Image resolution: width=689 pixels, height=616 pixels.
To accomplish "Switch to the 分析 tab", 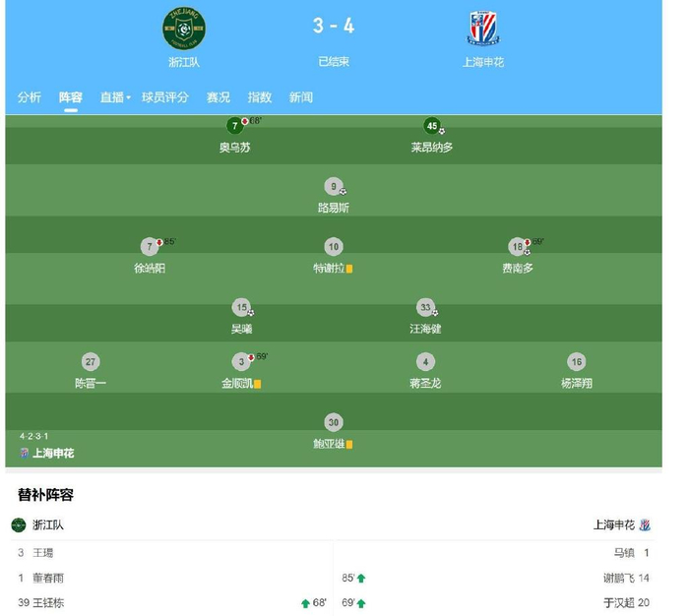I will pos(30,97).
